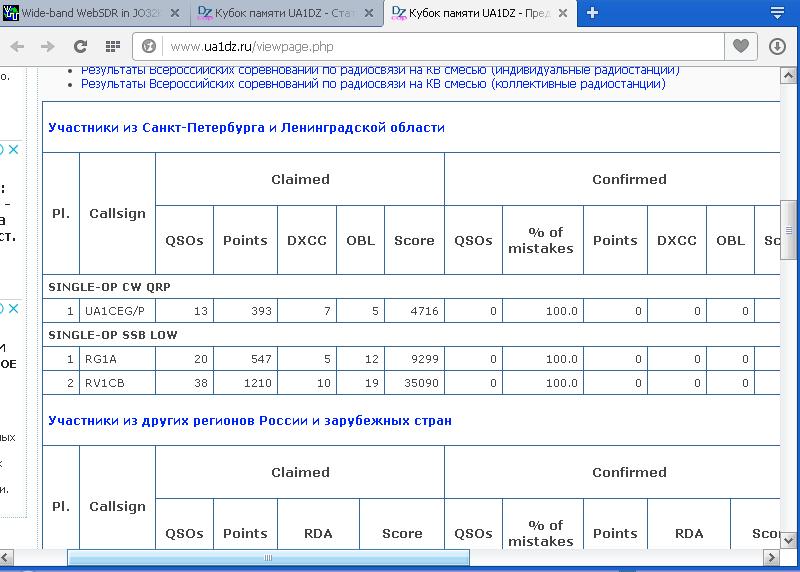Click heading Участники из других регионов России
Viewport: 800px width, 572px height.
[250, 421]
